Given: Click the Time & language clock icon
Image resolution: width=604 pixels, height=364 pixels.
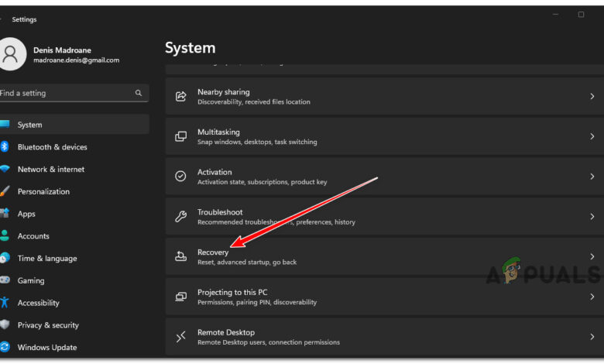Looking at the screenshot, I should coord(5,258).
